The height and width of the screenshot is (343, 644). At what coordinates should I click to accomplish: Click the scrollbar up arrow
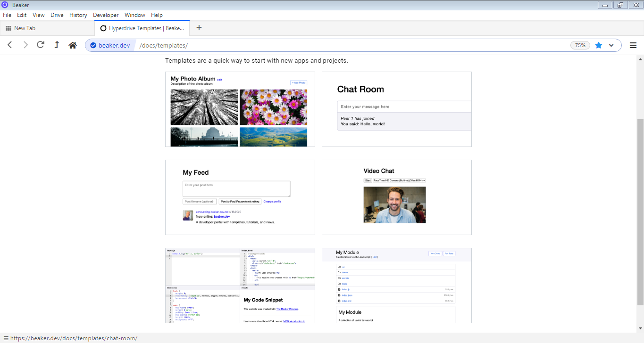(x=640, y=59)
